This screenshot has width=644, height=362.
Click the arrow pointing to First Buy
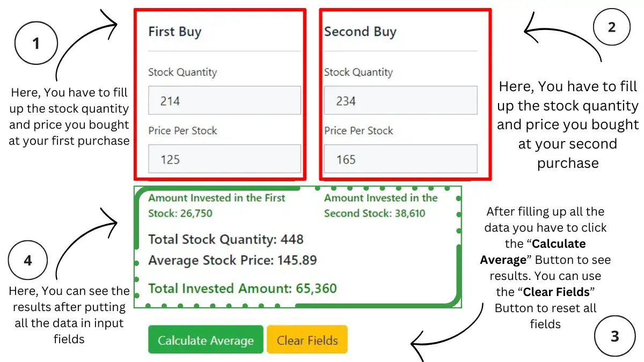click(x=86, y=46)
